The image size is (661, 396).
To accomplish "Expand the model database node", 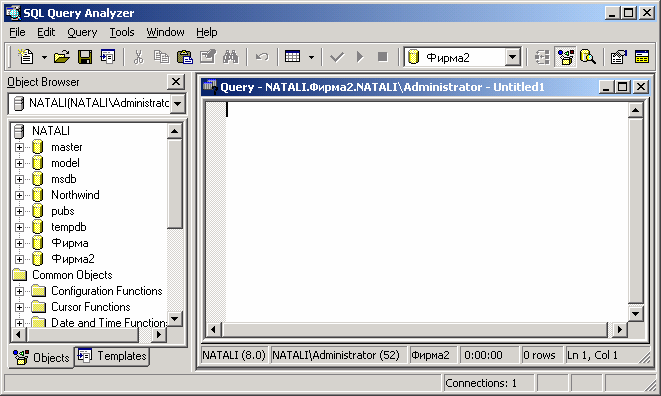I will 19,163.
